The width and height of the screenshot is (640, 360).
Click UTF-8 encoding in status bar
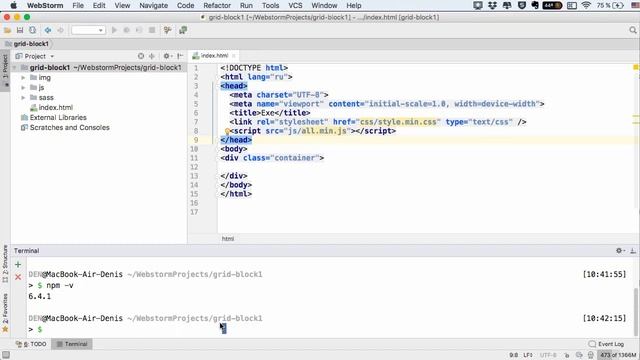548,355
